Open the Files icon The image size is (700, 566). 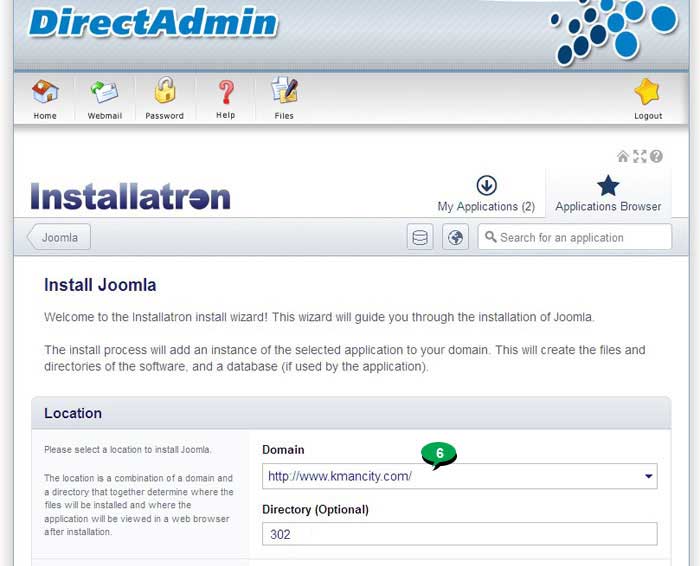coord(284,89)
